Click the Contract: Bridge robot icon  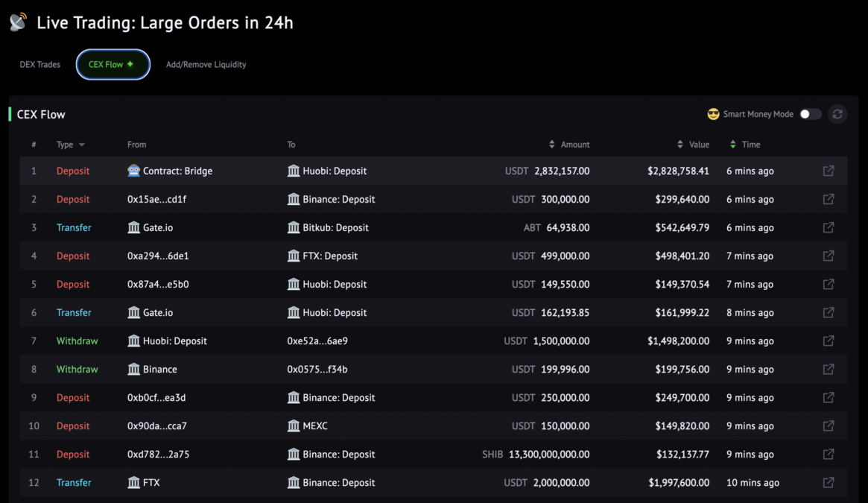(x=133, y=171)
